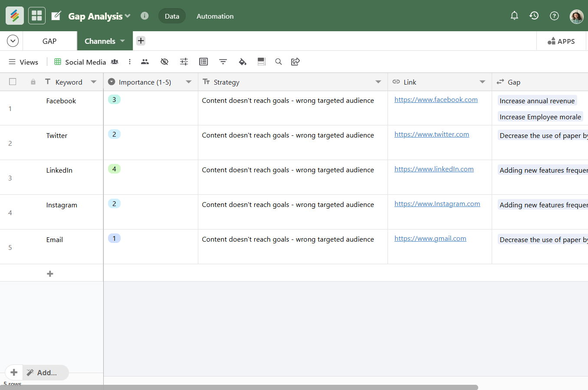Click importance 2 tag in Twitter row
Screen dimensions: 588x390
pos(114,134)
